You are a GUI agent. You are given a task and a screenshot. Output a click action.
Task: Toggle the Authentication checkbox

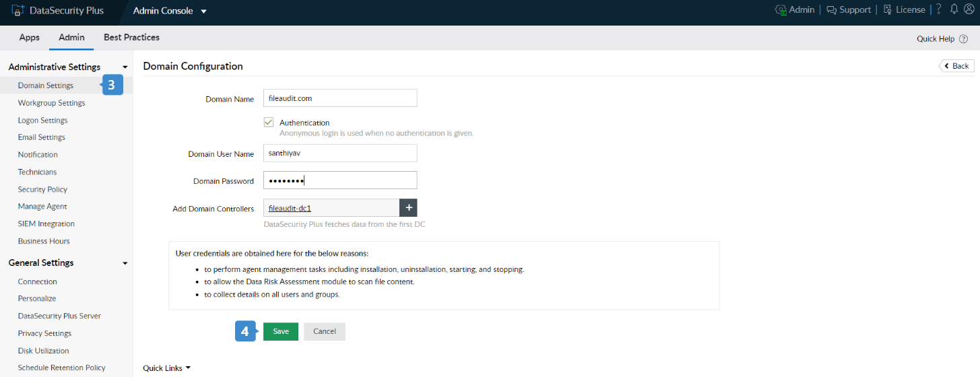(269, 123)
